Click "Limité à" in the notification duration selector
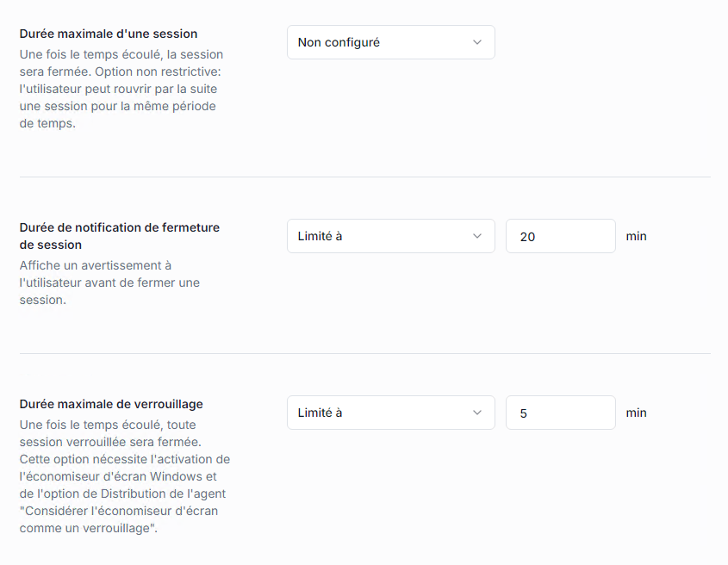The image size is (728, 565). [x=320, y=236]
